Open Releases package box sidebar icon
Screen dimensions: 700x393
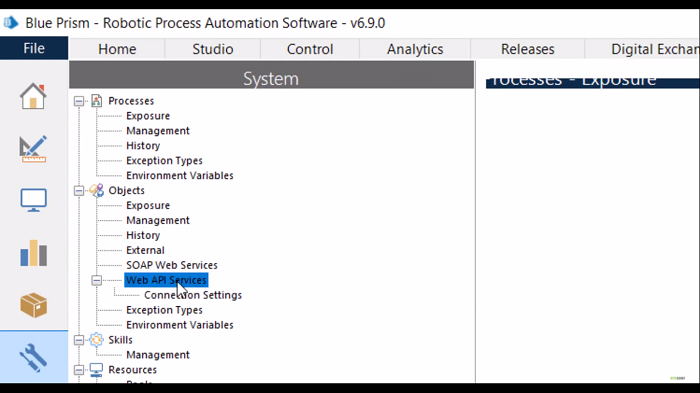[x=33, y=305]
